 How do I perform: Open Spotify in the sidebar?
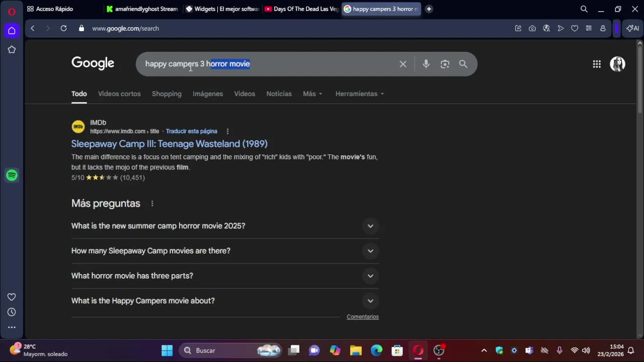(x=12, y=175)
